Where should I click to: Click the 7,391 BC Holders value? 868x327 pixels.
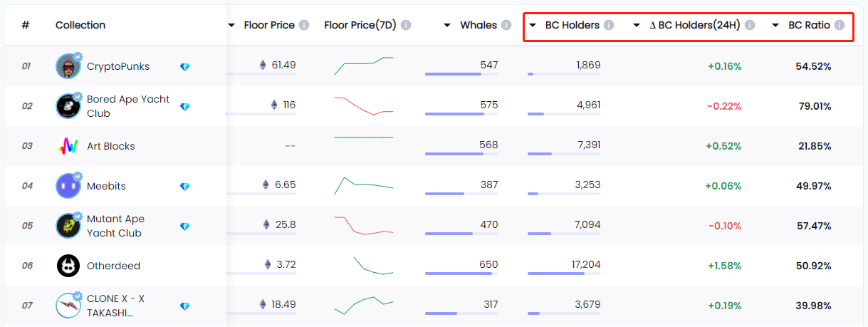pos(587,145)
